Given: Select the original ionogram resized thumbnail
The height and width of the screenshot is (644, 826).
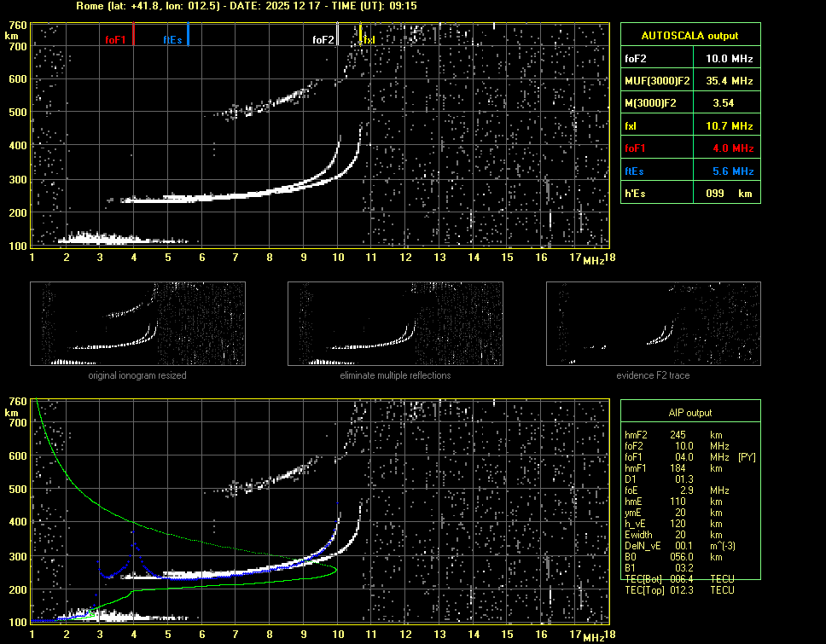Looking at the screenshot, I should click(x=137, y=323).
